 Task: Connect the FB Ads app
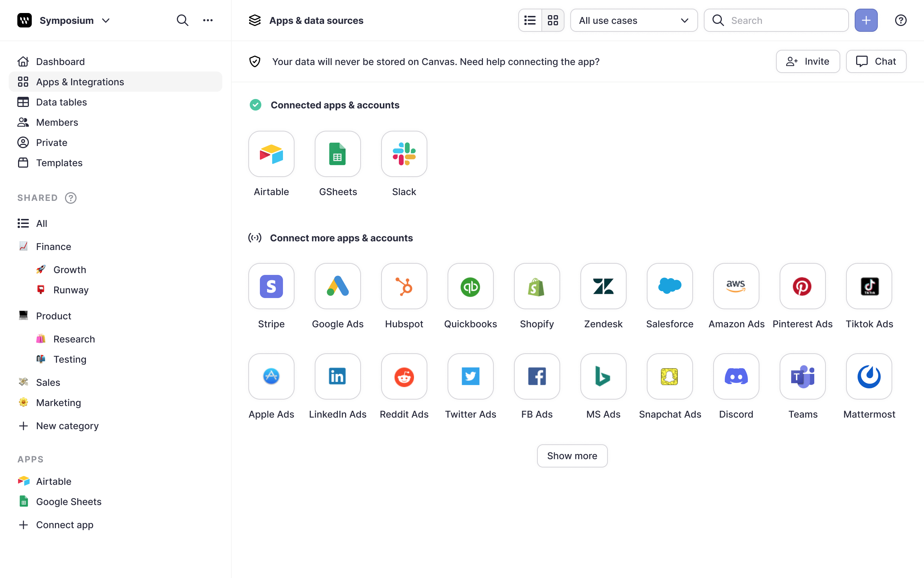537,376
